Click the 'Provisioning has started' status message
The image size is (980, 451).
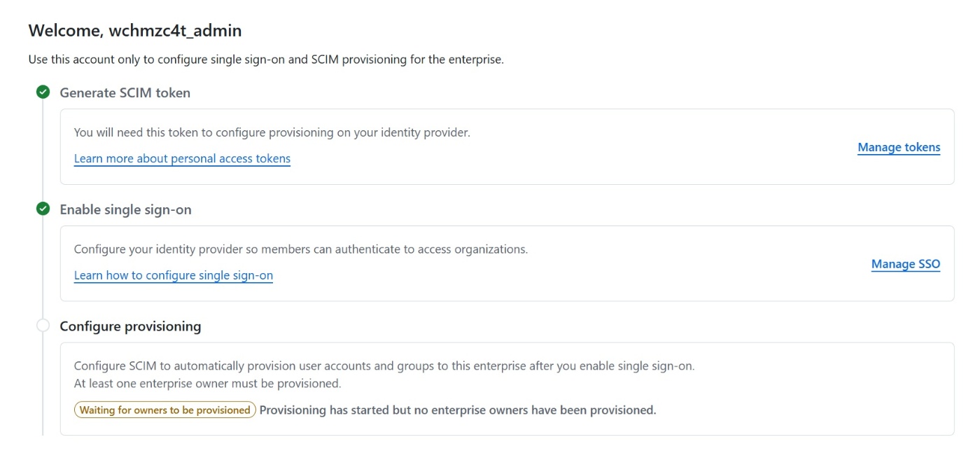point(458,410)
